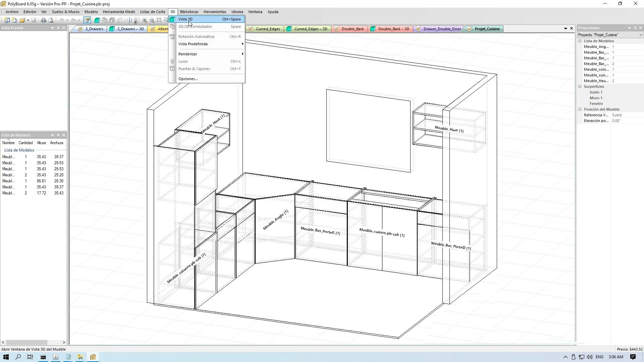Click the 3D view cube toolbar icon

coord(97,20)
